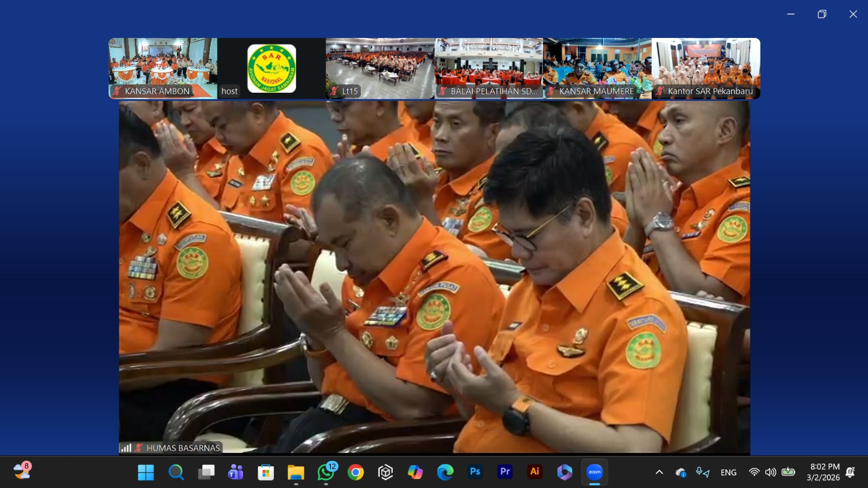Screen dimensions: 868x488
Task: Open Microsoft Edge browser icon
Action: pos(445,472)
